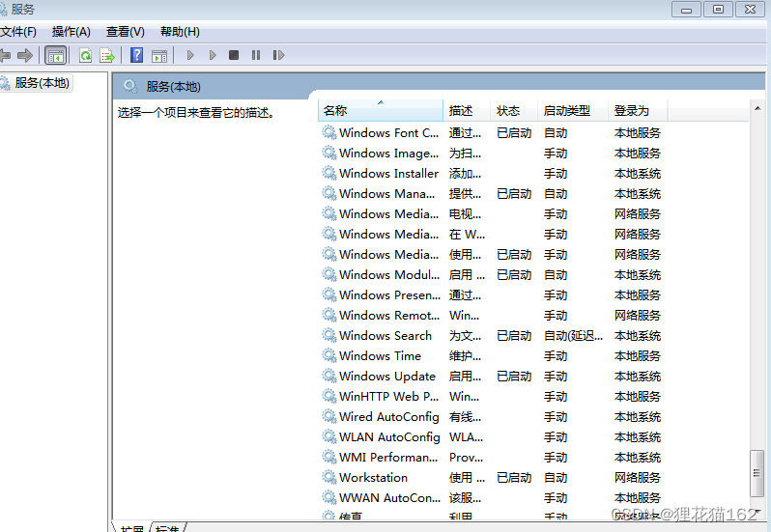Click the Prov... description cell

point(466,457)
